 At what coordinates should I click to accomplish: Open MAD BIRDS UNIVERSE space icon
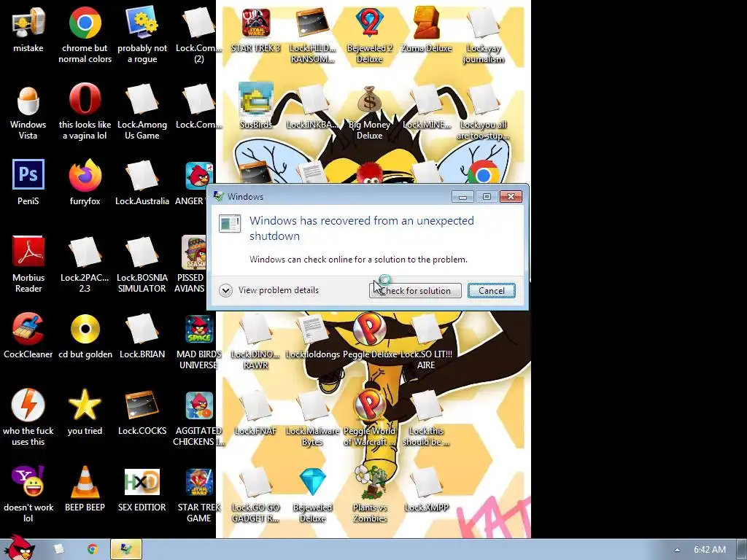click(199, 329)
